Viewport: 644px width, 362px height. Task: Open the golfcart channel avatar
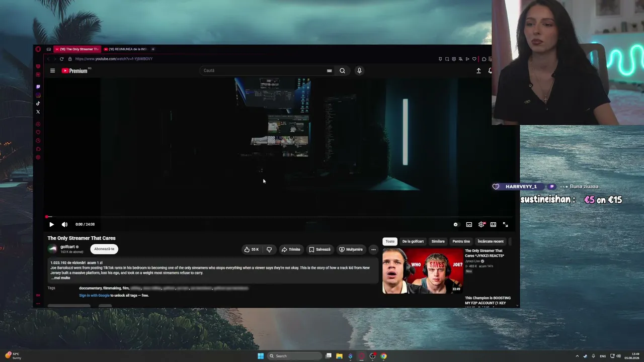click(52, 249)
